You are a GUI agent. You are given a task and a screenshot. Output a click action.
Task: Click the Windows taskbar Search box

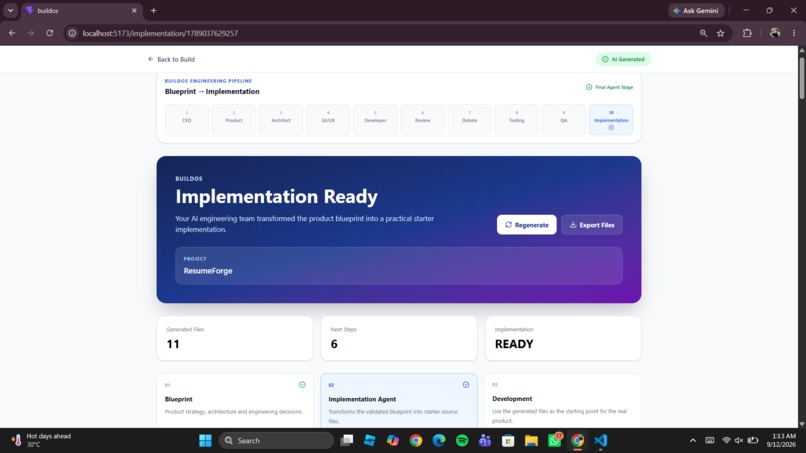pyautogui.click(x=276, y=441)
